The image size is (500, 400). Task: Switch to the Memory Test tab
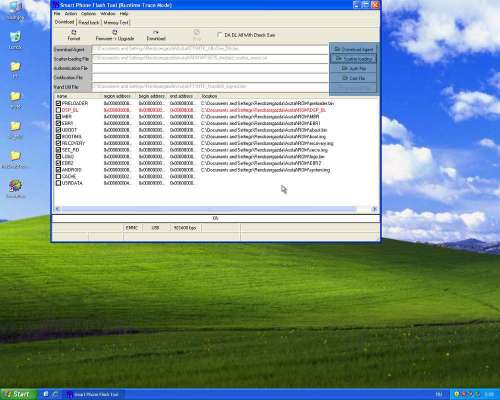click(x=116, y=22)
